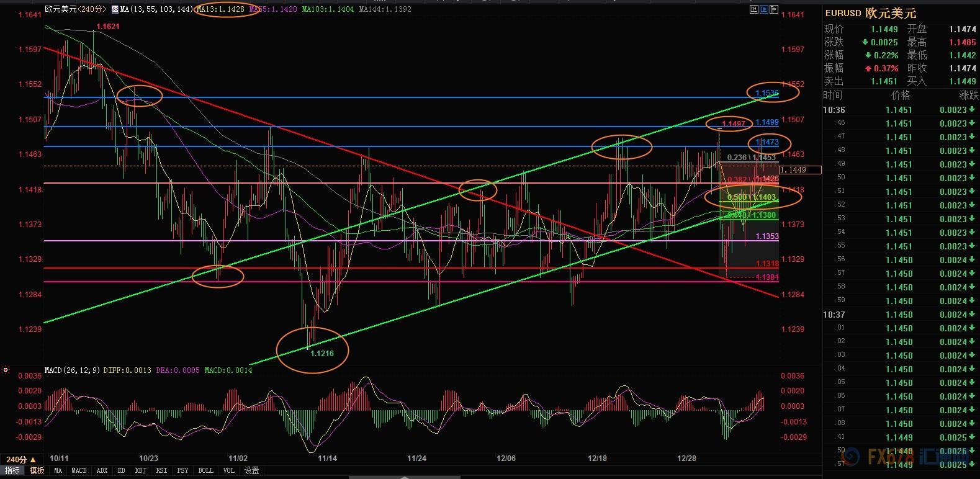Image resolution: width=980 pixels, height=479 pixels.
Task: Click the red circle icon beside MACD panel
Action: [x=6, y=370]
